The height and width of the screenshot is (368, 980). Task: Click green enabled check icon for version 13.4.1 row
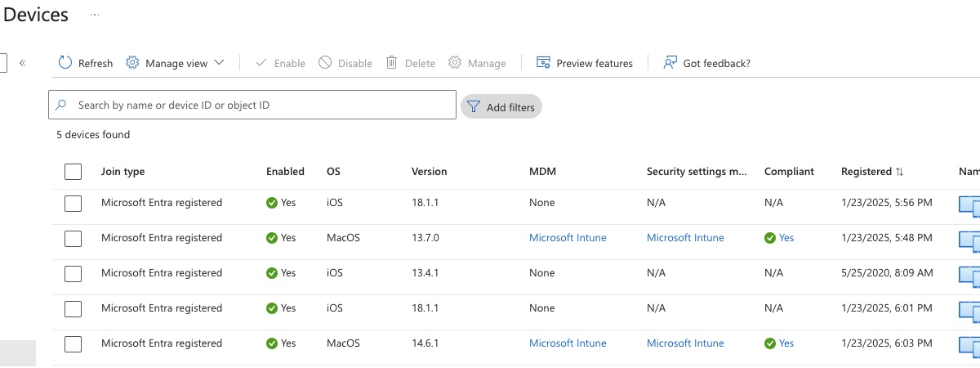(272, 273)
